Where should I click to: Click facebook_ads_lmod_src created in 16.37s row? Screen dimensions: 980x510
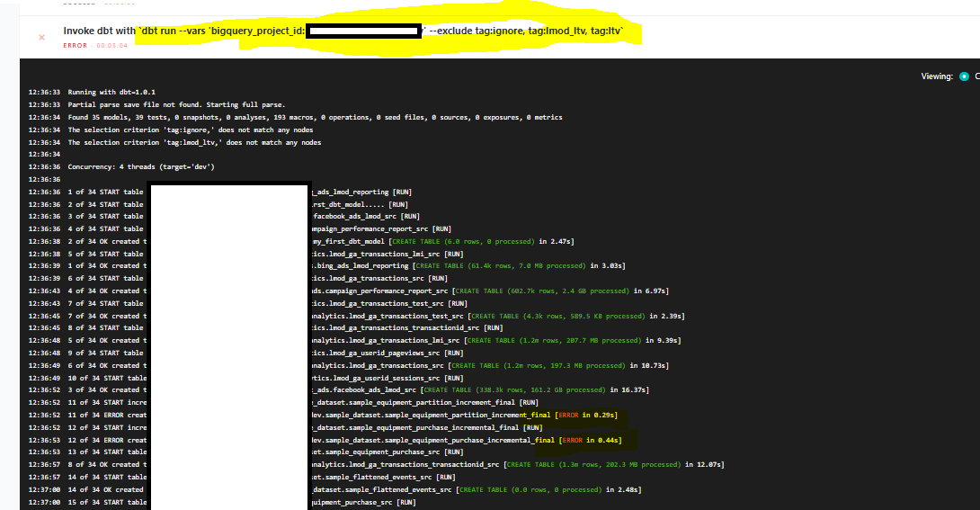pyautogui.click(x=339, y=390)
